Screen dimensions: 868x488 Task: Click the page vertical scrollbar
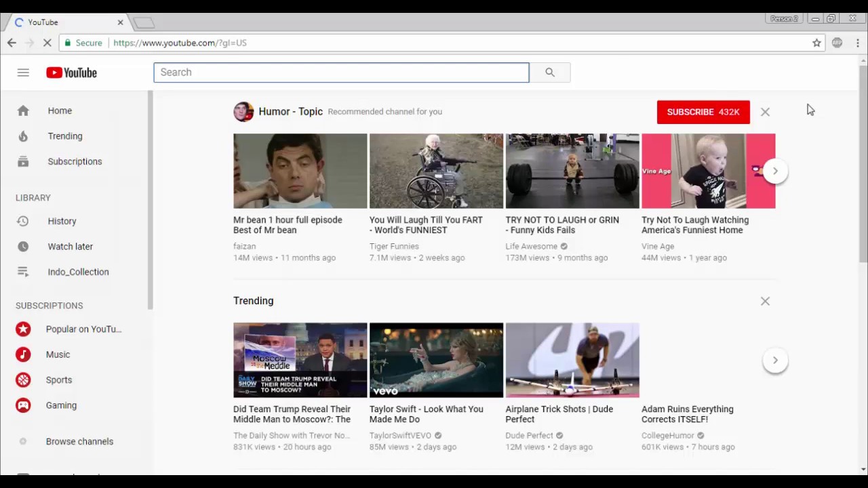863,163
